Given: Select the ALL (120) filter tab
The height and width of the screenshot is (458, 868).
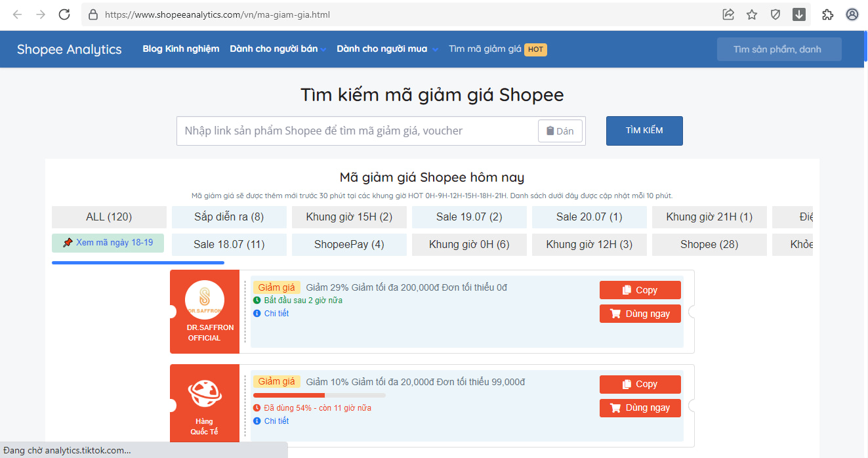Looking at the screenshot, I should pyautogui.click(x=109, y=217).
